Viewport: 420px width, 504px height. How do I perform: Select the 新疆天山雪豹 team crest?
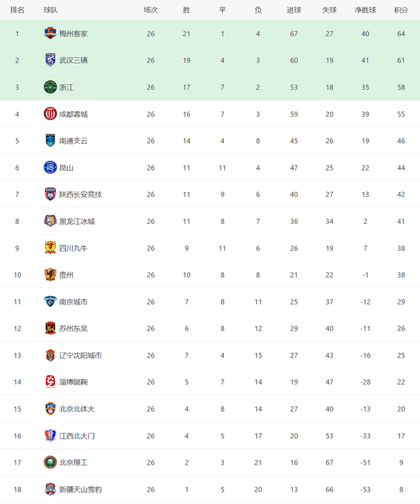[x=50, y=489]
